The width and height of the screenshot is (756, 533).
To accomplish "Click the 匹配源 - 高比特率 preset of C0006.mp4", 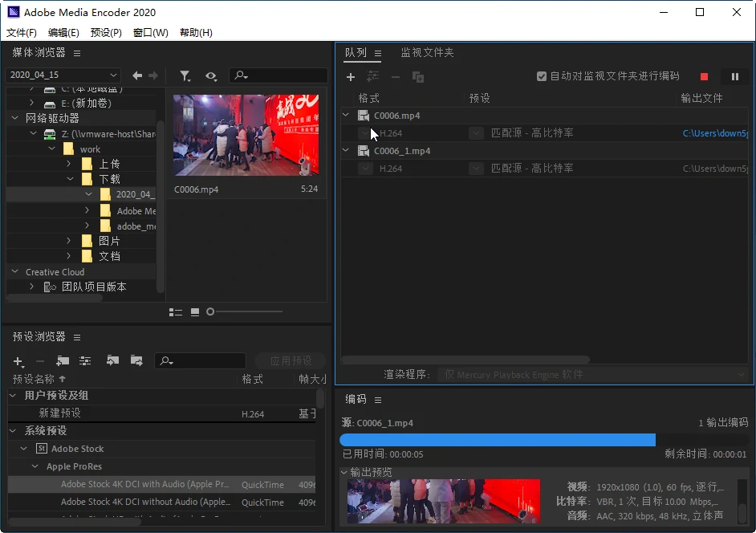I will pyautogui.click(x=531, y=133).
